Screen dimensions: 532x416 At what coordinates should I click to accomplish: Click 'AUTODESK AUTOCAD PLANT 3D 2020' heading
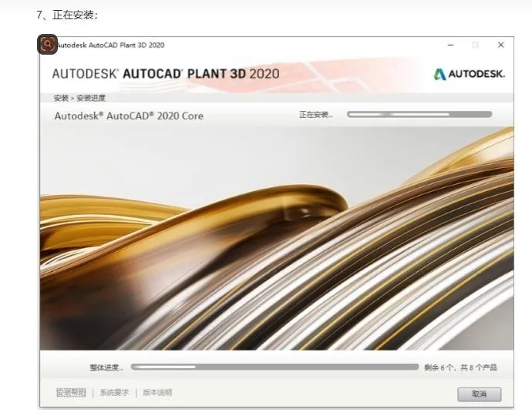pos(166,74)
